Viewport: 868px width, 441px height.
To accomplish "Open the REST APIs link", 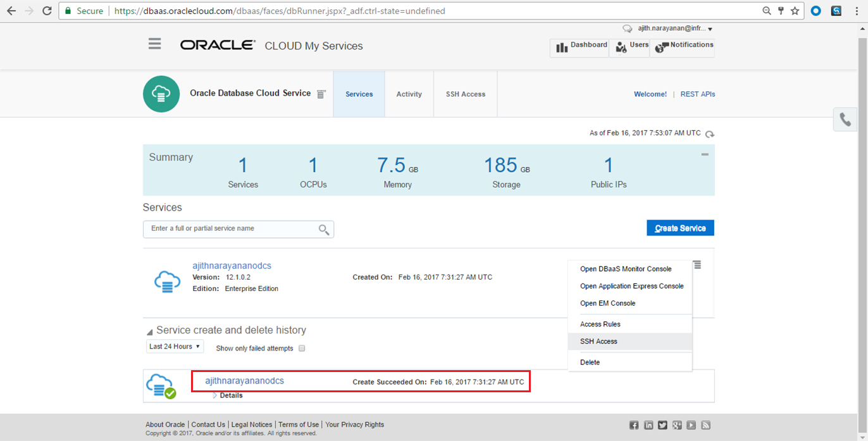I will pyautogui.click(x=698, y=94).
